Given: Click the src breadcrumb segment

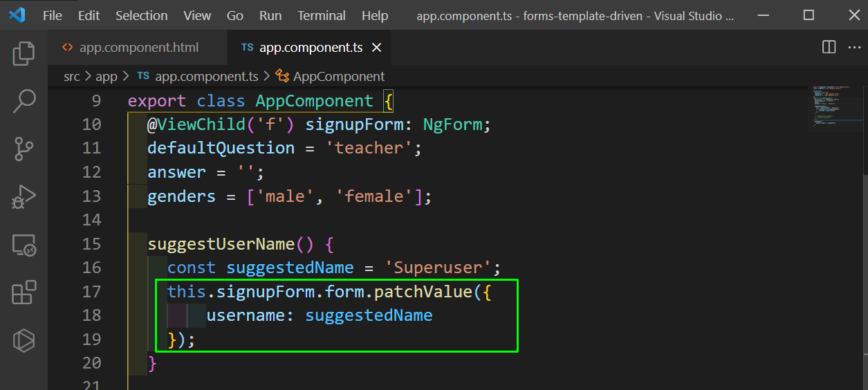Looking at the screenshot, I should pyautogui.click(x=72, y=77).
